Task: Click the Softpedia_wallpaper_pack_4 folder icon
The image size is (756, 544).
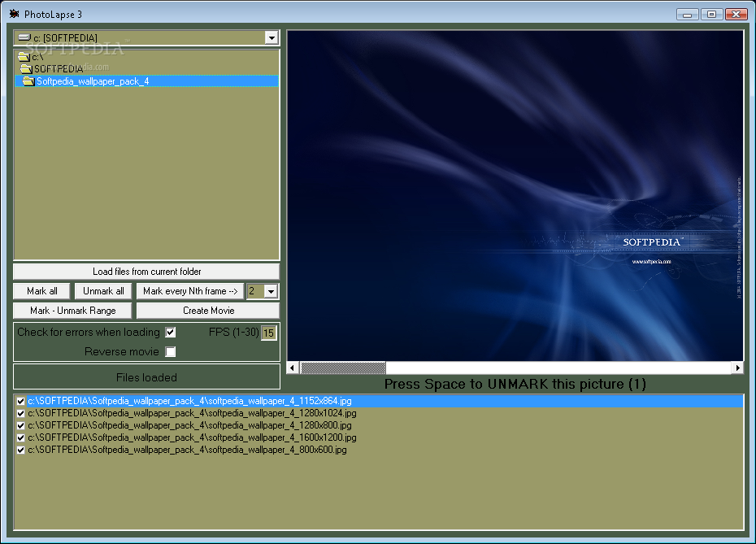Action: coord(29,81)
